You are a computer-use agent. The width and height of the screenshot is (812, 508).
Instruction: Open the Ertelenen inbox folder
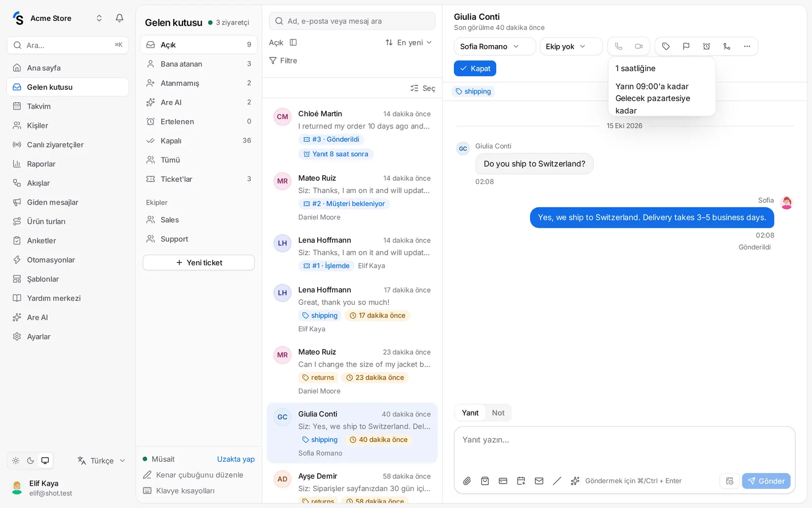tap(199, 121)
